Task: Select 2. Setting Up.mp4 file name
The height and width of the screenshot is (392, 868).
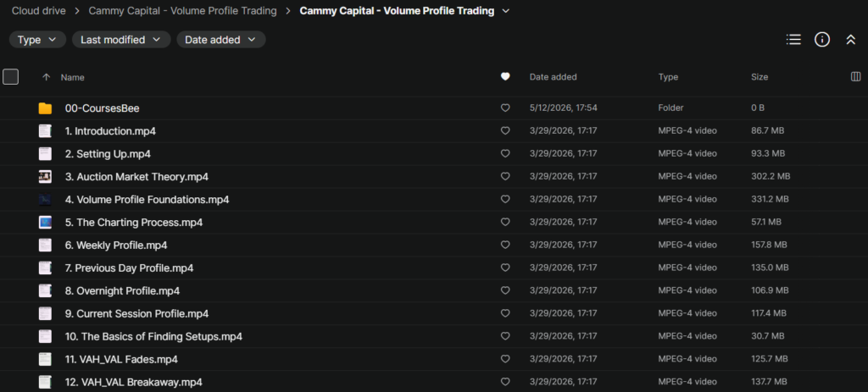Action: point(108,154)
